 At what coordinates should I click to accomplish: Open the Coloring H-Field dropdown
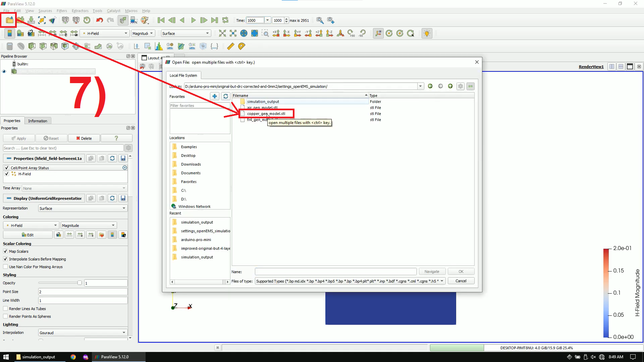[30, 226]
